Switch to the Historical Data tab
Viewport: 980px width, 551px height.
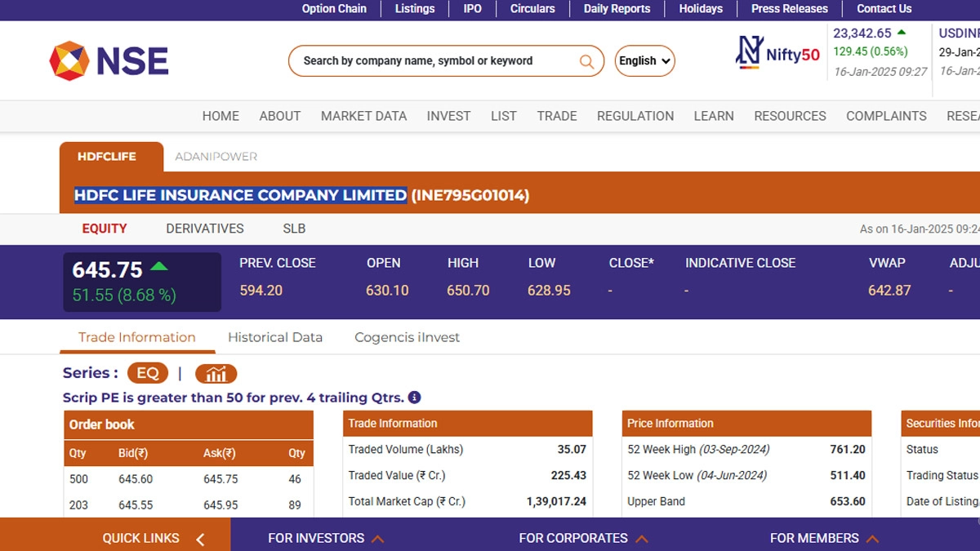274,337
